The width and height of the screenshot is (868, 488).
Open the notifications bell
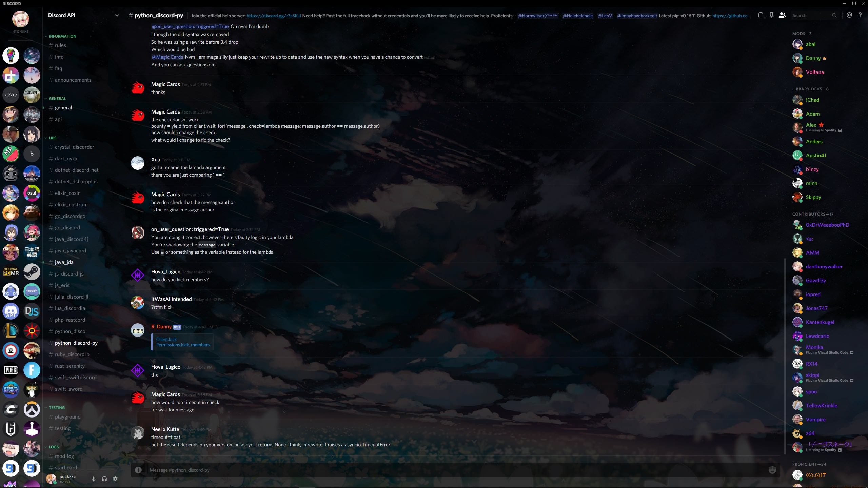pos(761,15)
